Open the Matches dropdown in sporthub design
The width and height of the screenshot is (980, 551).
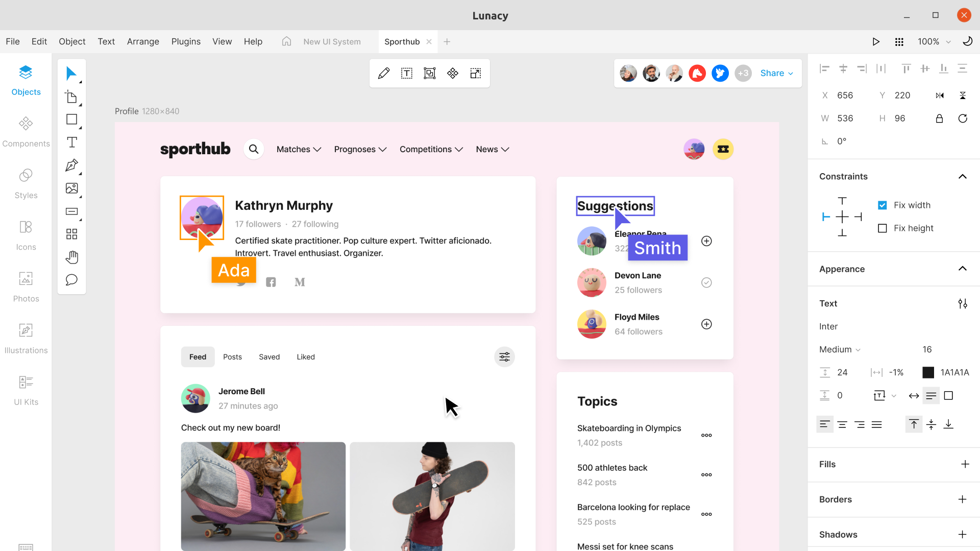(299, 150)
